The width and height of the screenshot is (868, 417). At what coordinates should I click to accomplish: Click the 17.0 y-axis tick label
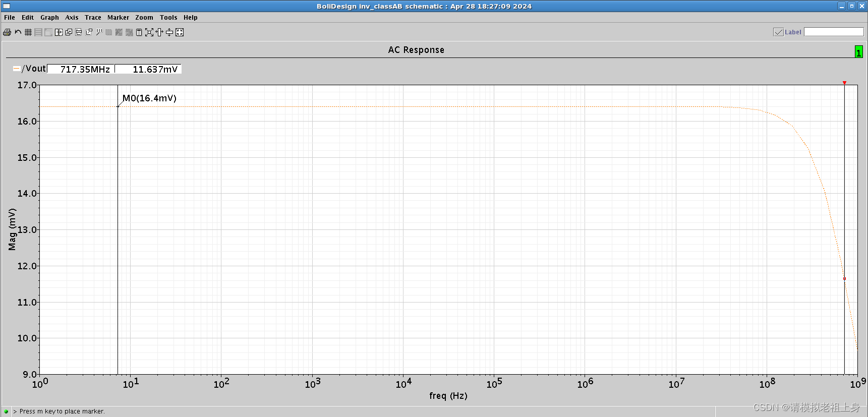tap(27, 85)
